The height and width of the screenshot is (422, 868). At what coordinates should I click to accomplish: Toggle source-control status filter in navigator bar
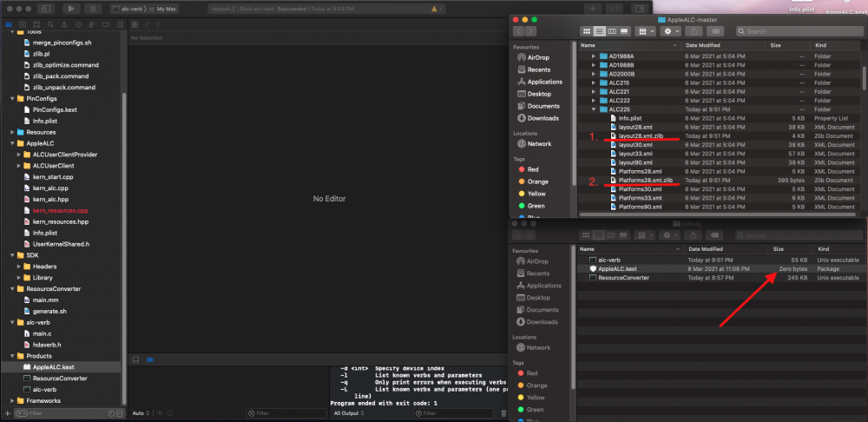click(120, 413)
